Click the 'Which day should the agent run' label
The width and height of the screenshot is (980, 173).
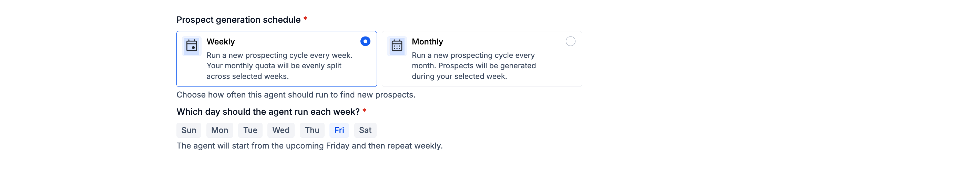point(268,112)
